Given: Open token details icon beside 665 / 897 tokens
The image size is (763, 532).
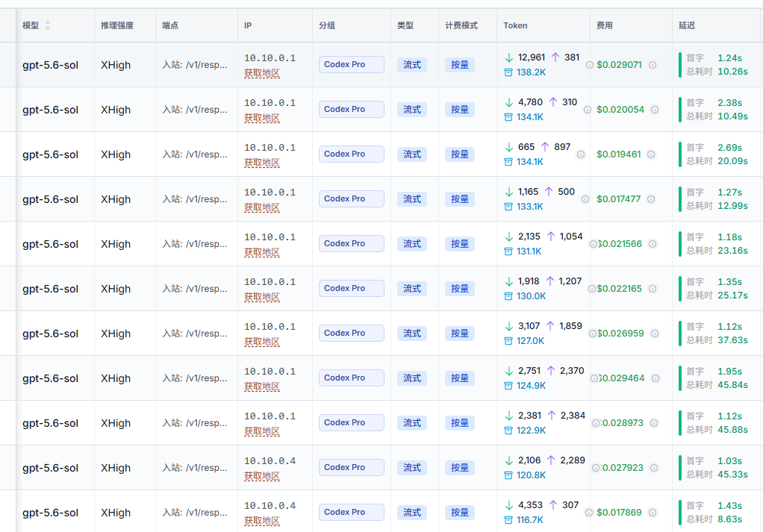Looking at the screenshot, I should [x=581, y=154].
